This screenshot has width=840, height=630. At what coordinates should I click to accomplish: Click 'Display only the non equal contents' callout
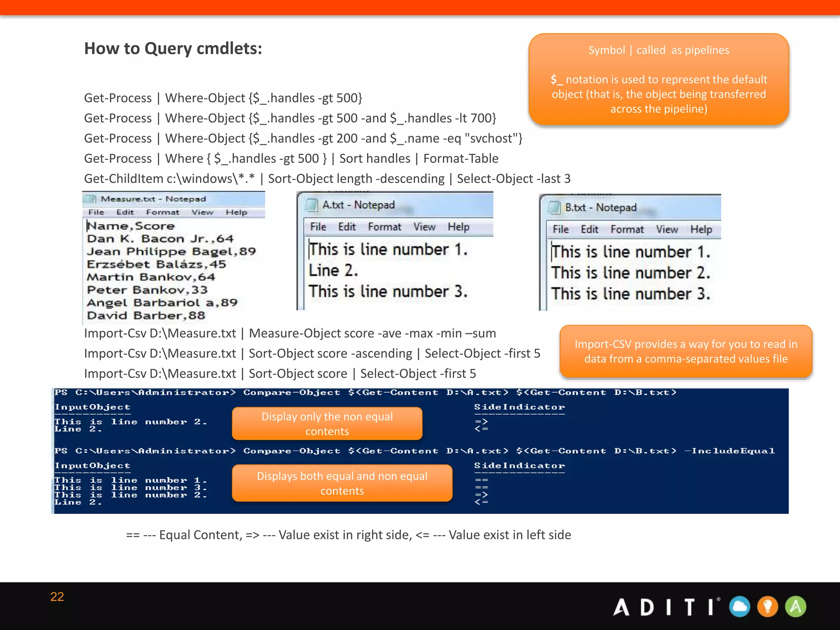pyautogui.click(x=327, y=424)
